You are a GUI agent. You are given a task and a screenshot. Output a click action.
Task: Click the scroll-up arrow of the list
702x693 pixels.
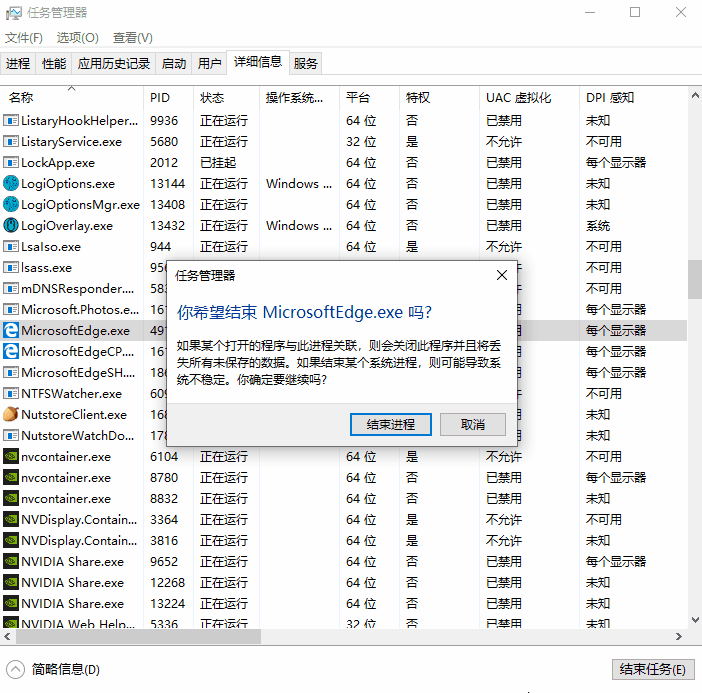coord(695,95)
